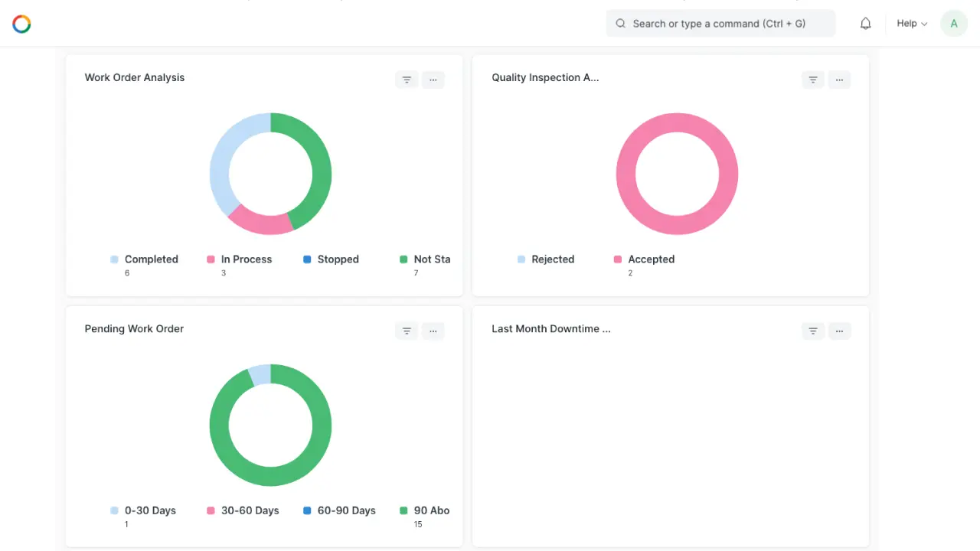Click the pink color dot next to In Process
This screenshot has height=551, width=980.
[x=211, y=259]
